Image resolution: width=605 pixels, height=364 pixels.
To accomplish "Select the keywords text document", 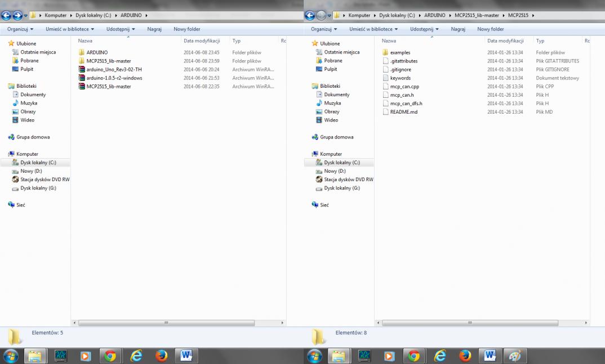I will (400, 78).
